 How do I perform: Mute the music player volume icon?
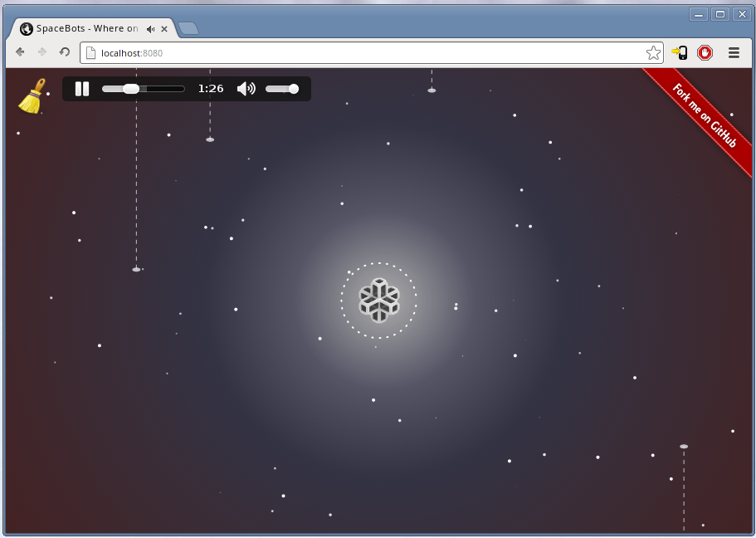pos(246,89)
